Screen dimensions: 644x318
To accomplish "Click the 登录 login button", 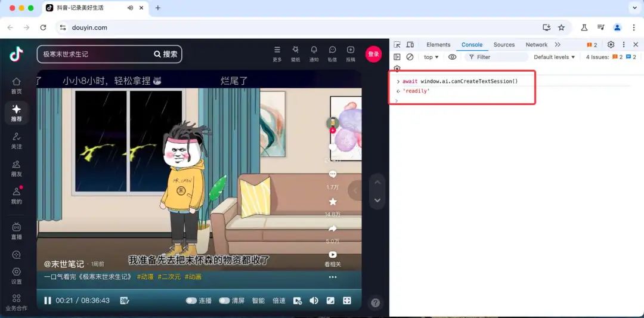I will click(x=373, y=54).
